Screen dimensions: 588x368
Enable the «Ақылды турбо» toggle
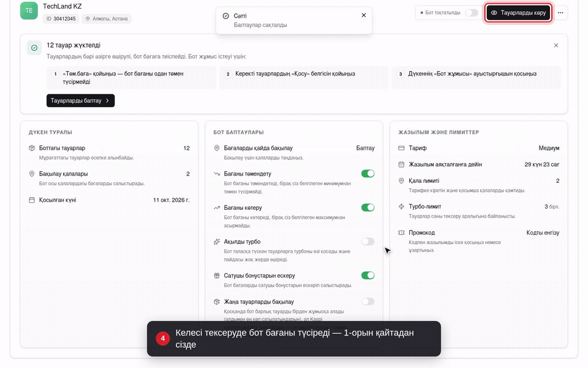[368, 242]
